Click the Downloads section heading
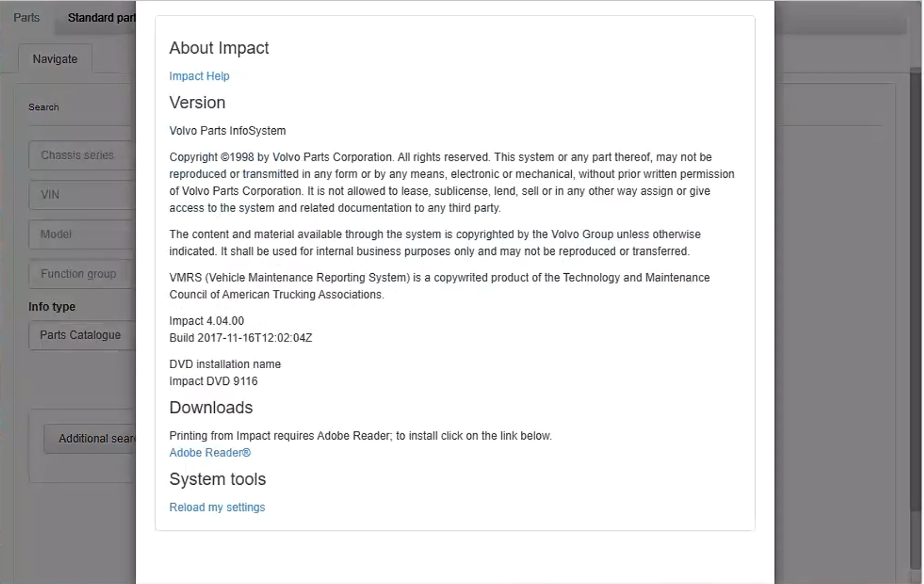 point(211,407)
